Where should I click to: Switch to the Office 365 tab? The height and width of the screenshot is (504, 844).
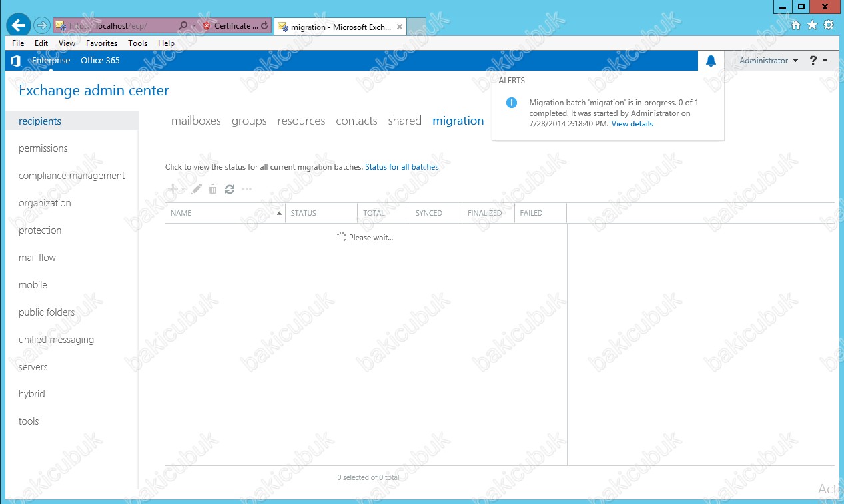[100, 61]
